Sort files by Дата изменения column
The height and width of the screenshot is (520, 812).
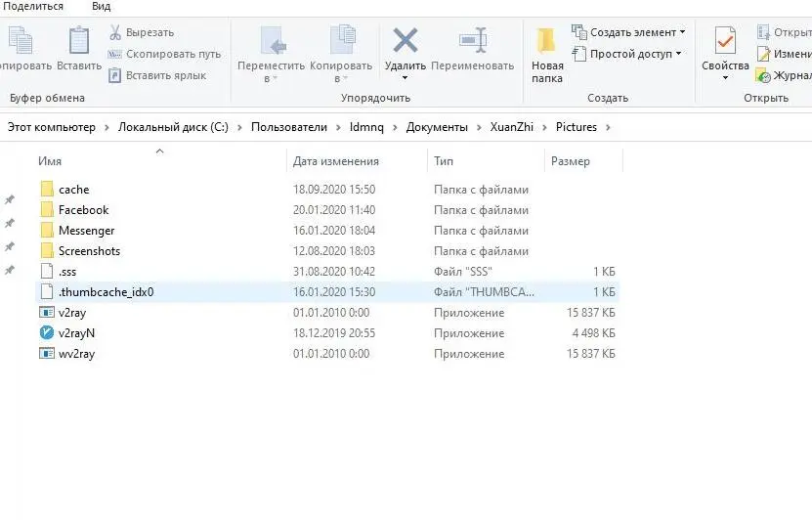[x=335, y=161]
